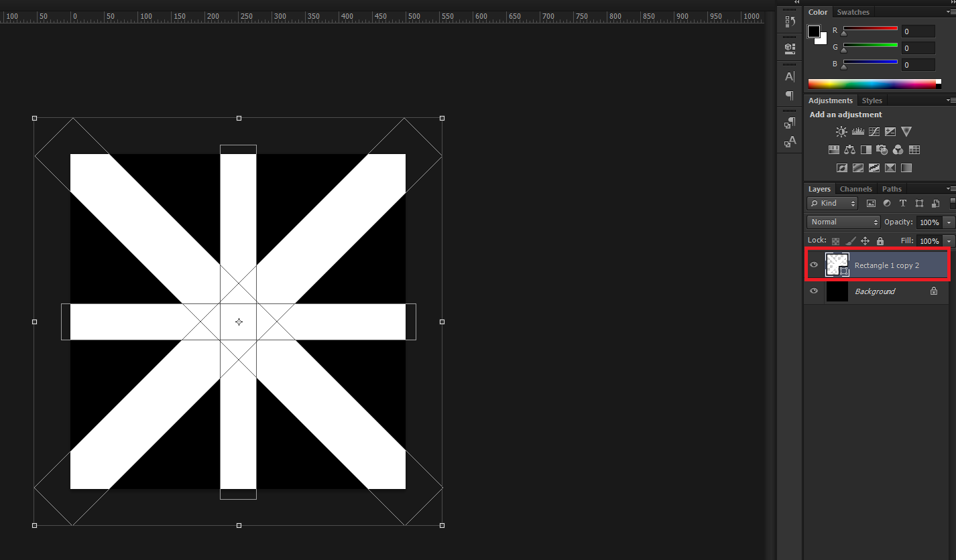Image resolution: width=956 pixels, height=560 pixels.
Task: Open the Character panel icon
Action: tap(790, 76)
